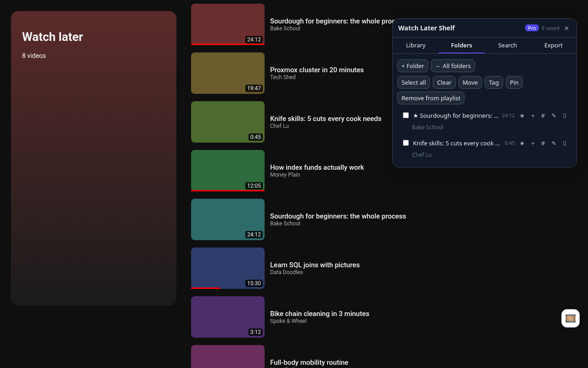Click the rectangle glyph icon on Sourdough shelf row
Screen dimensions: 588x368
pyautogui.click(x=565, y=115)
